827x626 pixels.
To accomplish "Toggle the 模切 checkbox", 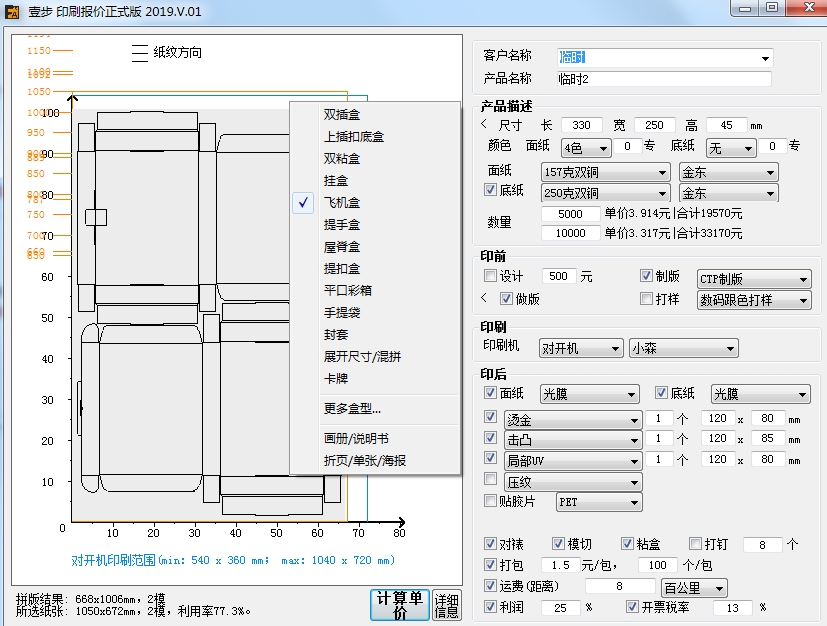I will (x=558, y=543).
